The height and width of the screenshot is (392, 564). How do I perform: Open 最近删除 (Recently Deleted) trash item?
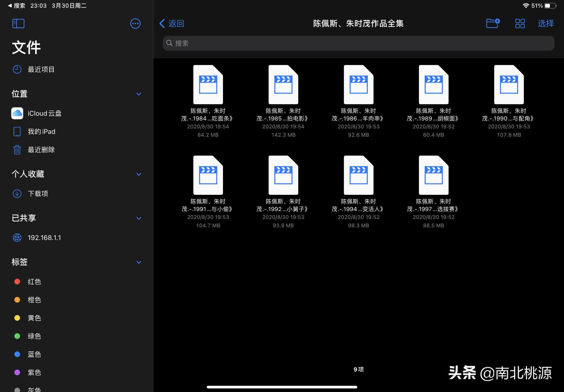(x=41, y=150)
